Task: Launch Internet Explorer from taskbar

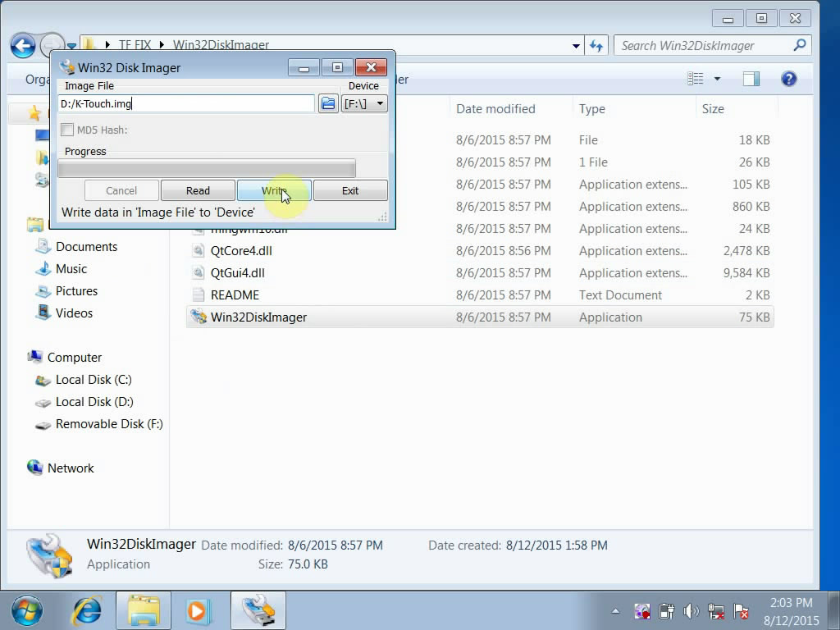Action: tap(87, 610)
